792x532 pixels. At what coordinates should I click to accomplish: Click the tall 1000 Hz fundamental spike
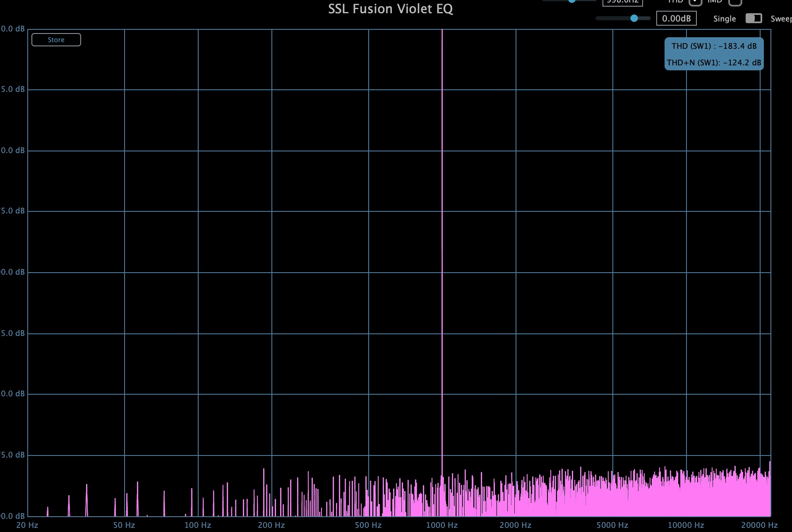[x=442, y=248]
